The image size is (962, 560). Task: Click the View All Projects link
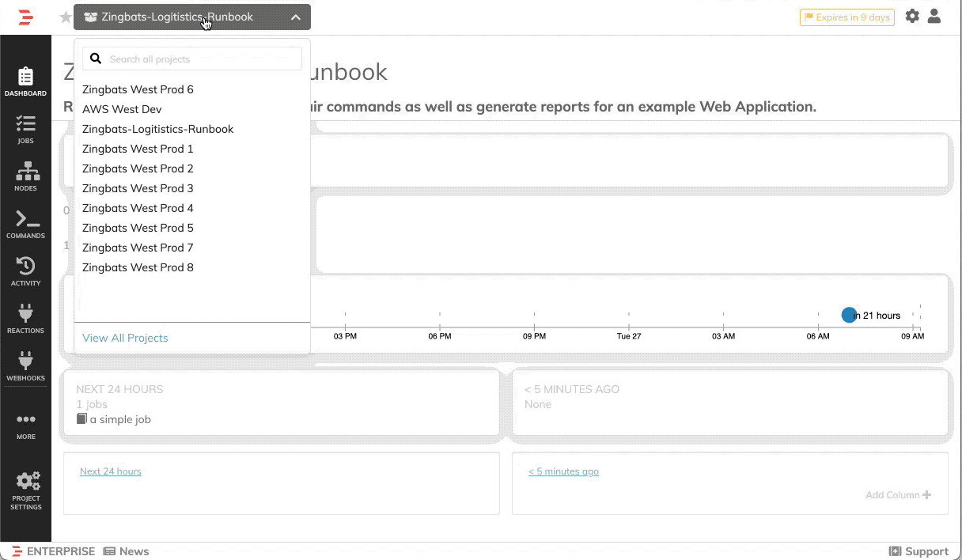tap(125, 338)
